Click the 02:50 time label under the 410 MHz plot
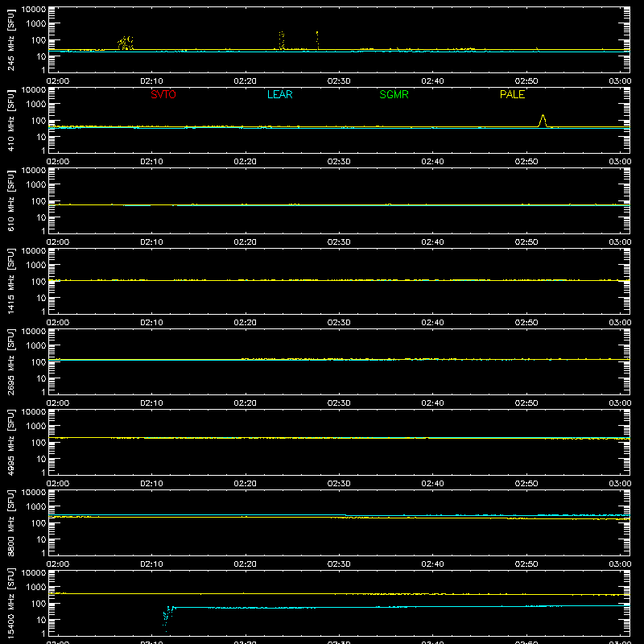The height and width of the screenshot is (644, 644). point(526,162)
